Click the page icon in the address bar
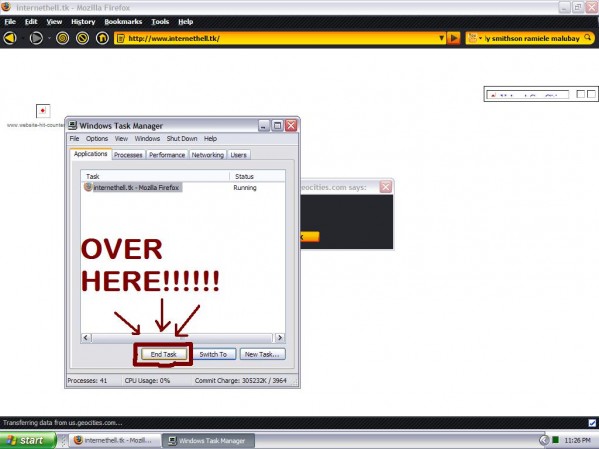This screenshot has width=599, height=449. [x=121, y=38]
